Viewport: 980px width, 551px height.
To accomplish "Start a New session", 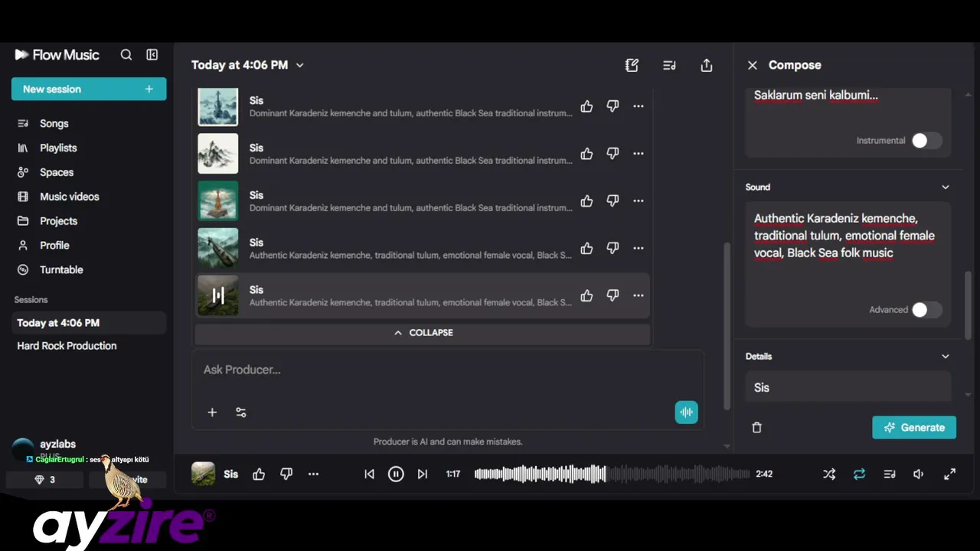I will pyautogui.click(x=89, y=89).
